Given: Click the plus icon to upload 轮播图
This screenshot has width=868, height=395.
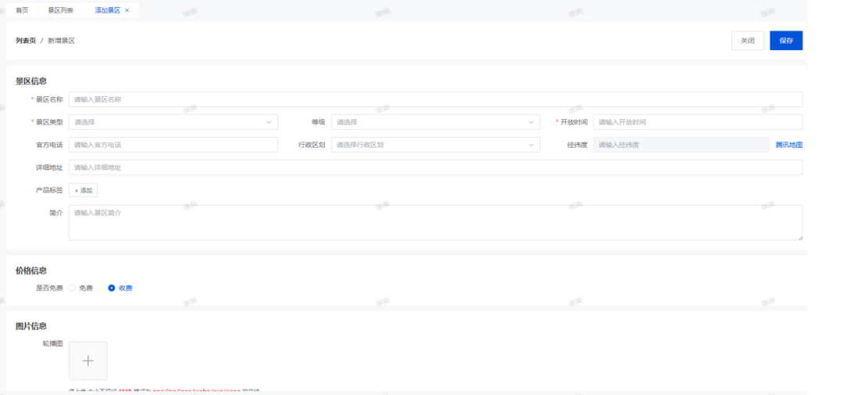Looking at the screenshot, I should 88,361.
